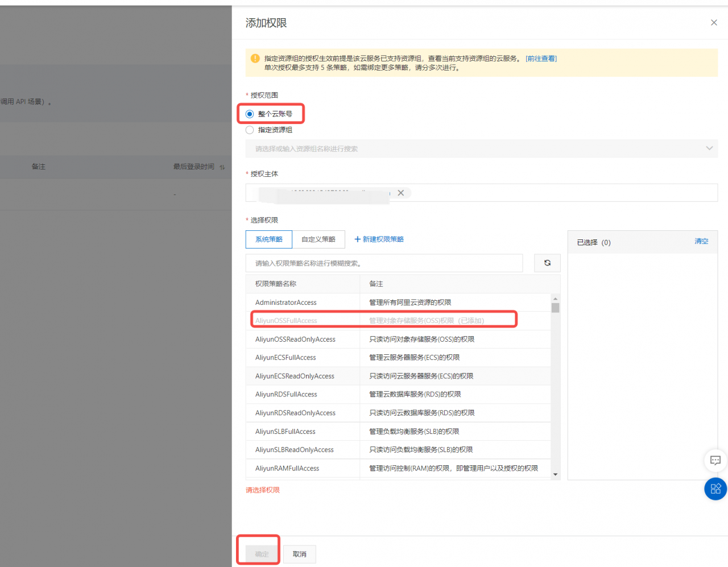
Task: Sort by 最后登录时间 using the sort arrows
Action: tap(222, 167)
